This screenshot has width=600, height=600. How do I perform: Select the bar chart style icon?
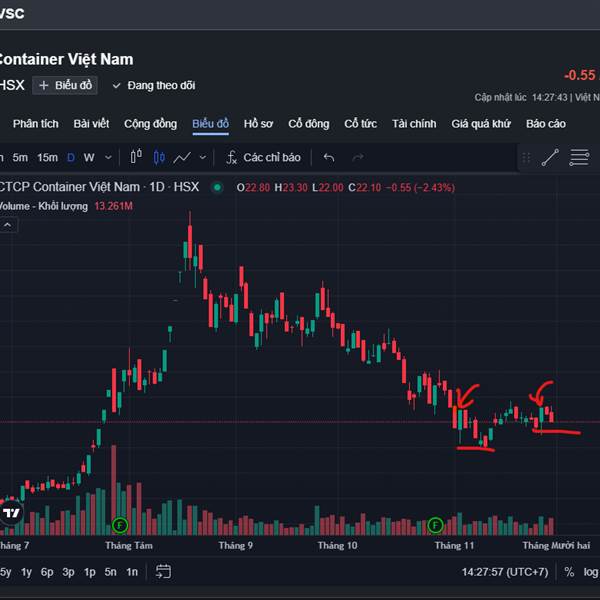[x=136, y=157]
